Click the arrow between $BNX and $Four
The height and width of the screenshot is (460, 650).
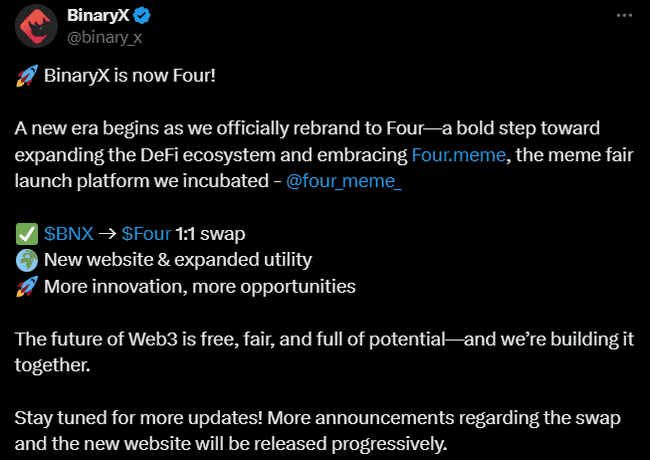tap(108, 234)
